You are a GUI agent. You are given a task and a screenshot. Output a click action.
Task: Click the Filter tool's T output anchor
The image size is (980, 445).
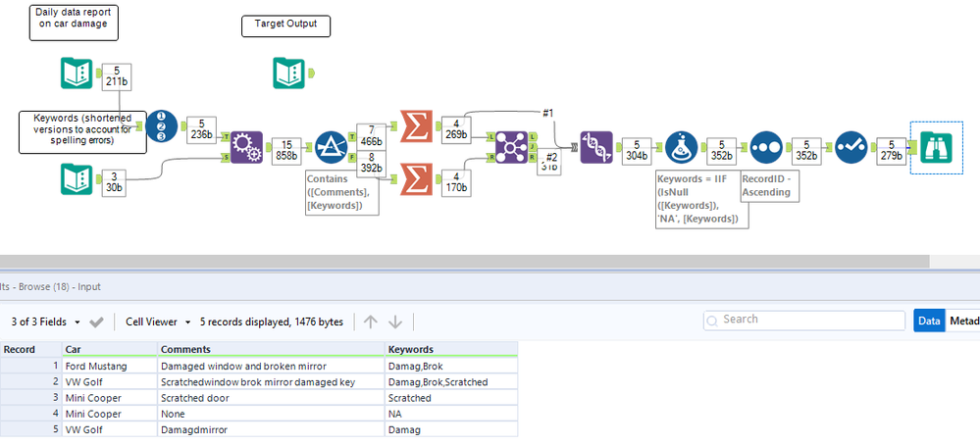[352, 136]
